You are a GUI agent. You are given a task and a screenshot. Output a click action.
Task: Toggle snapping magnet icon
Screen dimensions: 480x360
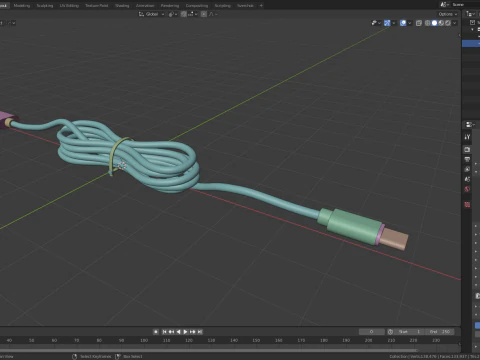(x=184, y=14)
